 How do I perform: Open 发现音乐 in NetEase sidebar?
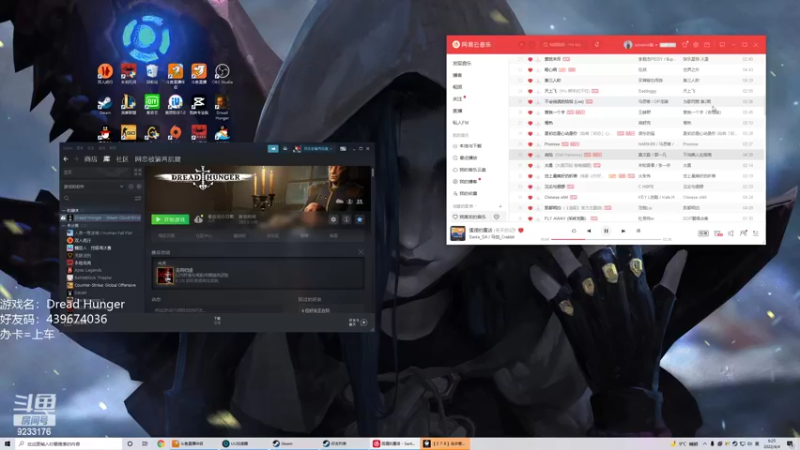[462, 63]
